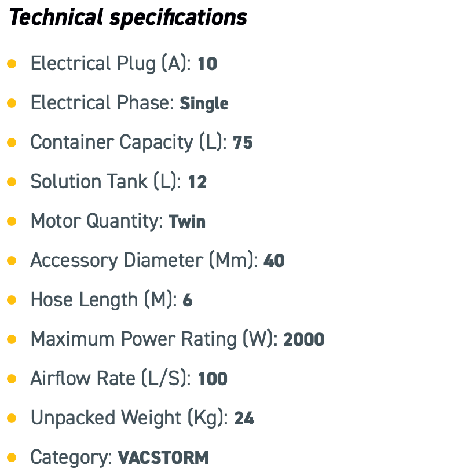Select the Container Capacity value 75
This screenshot has width=476, height=476.
click(243, 142)
